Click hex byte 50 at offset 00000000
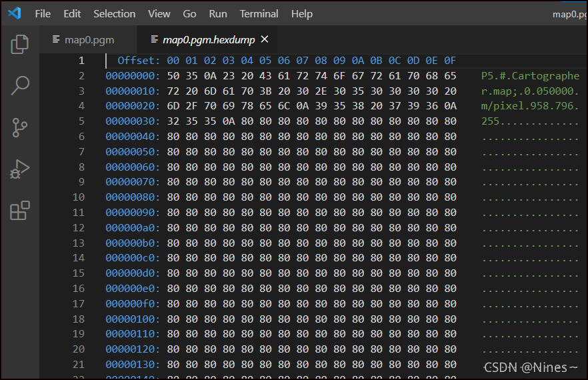 pyautogui.click(x=173, y=76)
